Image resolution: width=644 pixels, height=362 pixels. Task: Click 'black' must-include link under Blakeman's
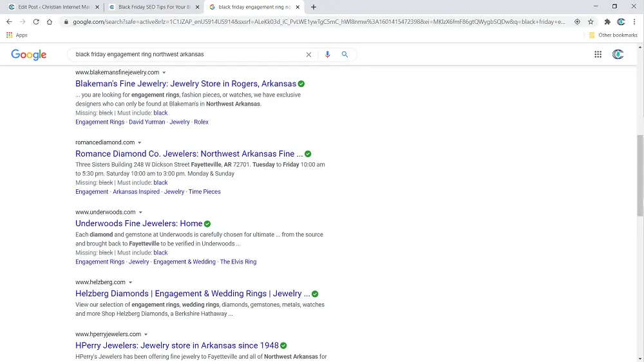point(160,113)
